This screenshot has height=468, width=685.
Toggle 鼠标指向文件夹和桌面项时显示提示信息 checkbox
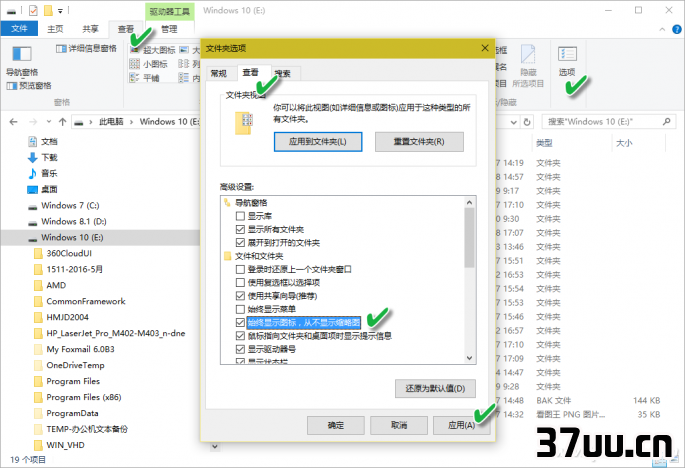click(240, 336)
